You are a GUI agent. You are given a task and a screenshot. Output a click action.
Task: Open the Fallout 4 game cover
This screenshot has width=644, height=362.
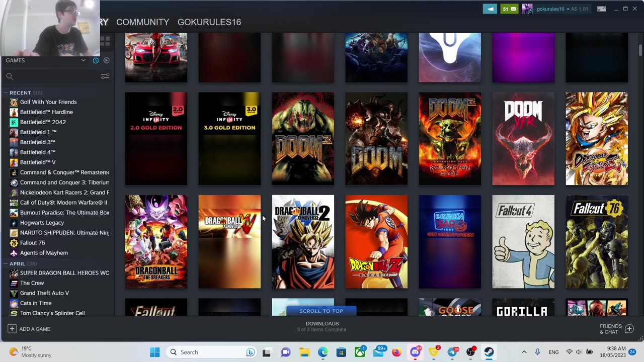(523, 242)
